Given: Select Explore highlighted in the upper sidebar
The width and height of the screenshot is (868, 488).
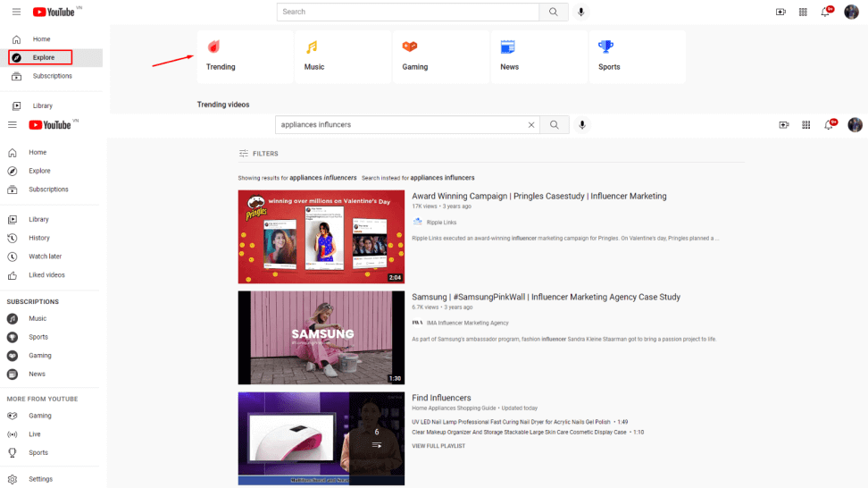Looking at the screenshot, I should tap(40, 57).
